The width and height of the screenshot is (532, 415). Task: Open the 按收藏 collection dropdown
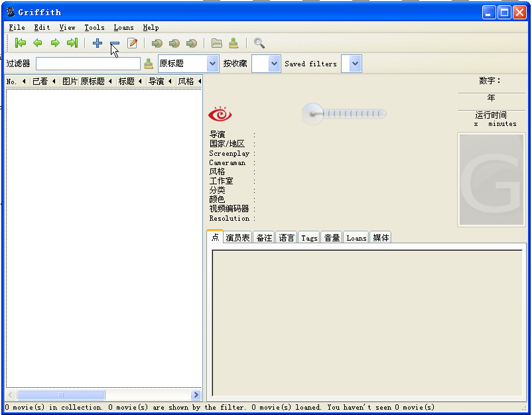267,64
